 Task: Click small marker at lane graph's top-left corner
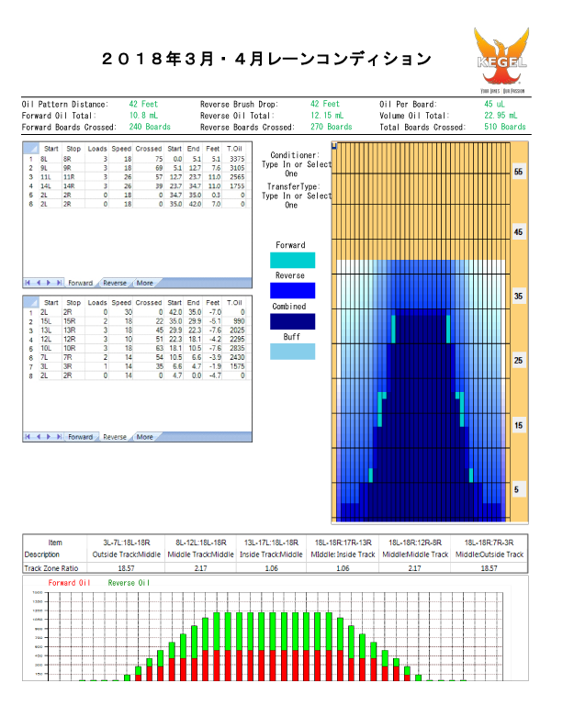tap(334, 146)
